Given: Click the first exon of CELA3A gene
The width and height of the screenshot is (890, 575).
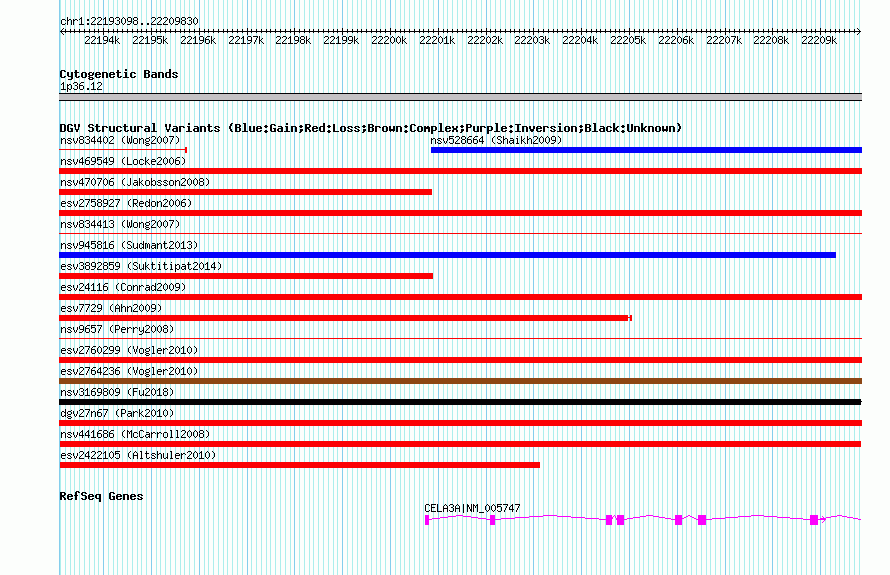Looking at the screenshot, I should click(427, 520).
